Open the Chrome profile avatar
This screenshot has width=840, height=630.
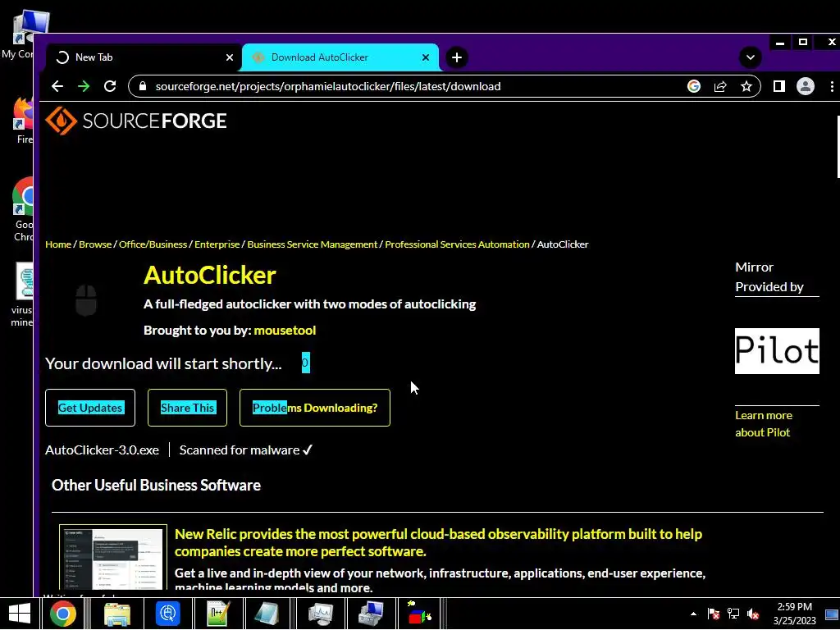pos(806,86)
